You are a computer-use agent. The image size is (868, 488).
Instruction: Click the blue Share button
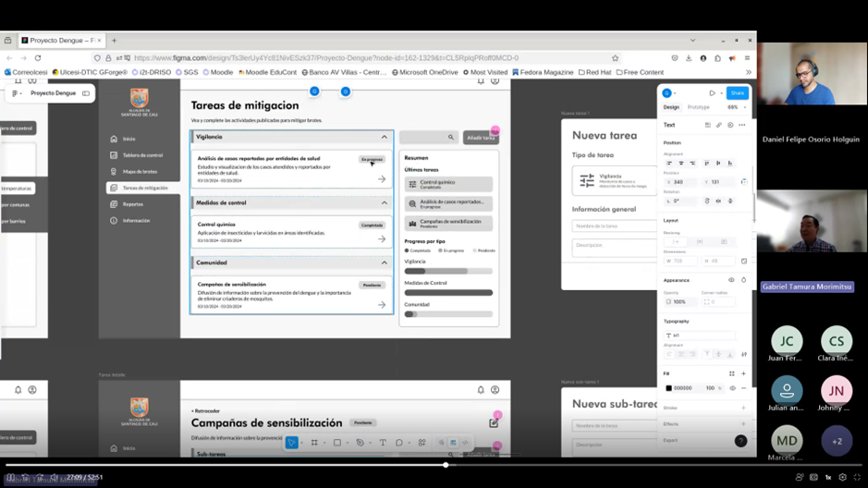click(737, 93)
